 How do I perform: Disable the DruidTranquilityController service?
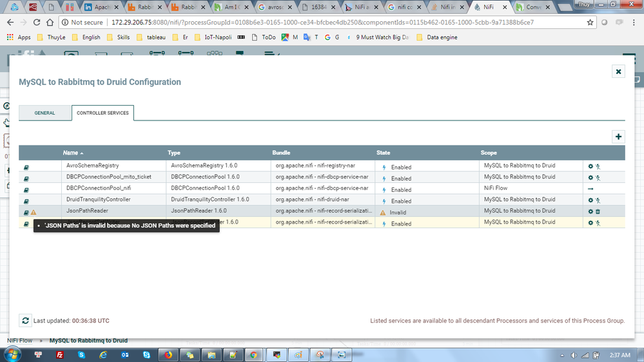tap(598, 200)
